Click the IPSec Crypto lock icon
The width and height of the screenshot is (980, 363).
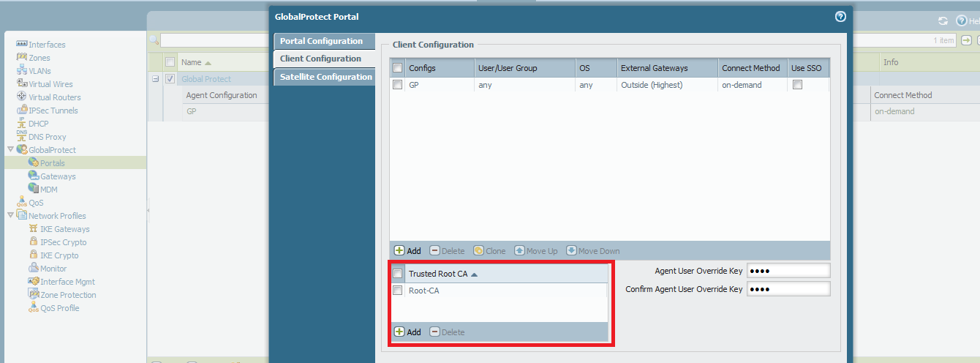coord(34,242)
